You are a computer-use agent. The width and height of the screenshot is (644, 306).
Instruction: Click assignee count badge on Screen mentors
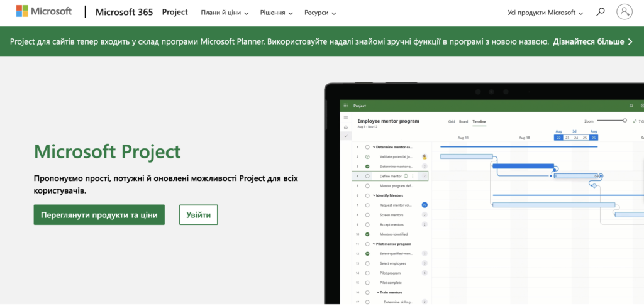tap(425, 215)
